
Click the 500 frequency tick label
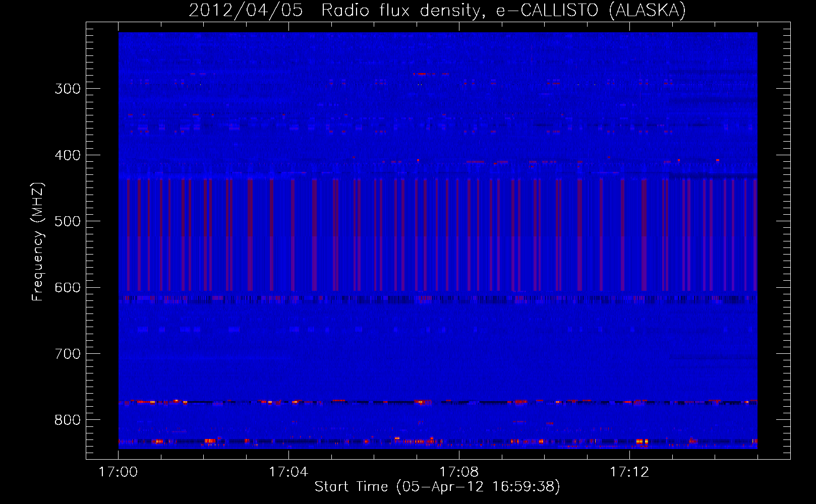68,221
